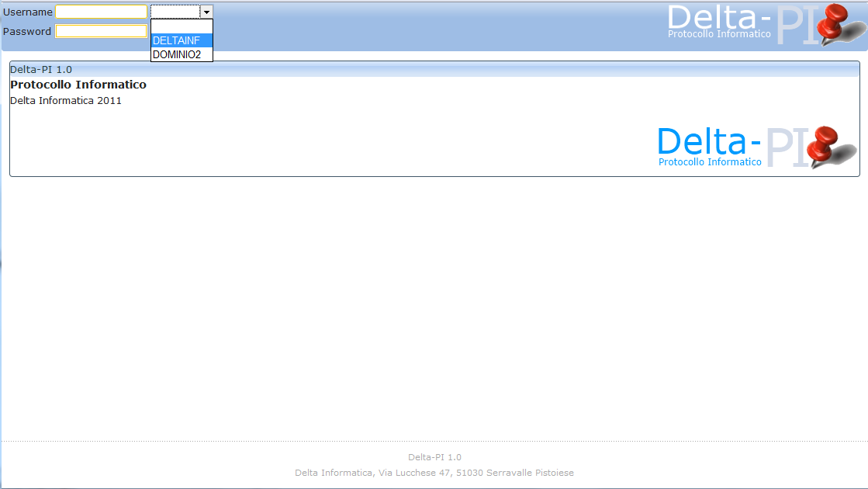This screenshot has width=868, height=489.
Task: Click the 'Protocollo Informatico' bold heading
Action: [x=78, y=85]
